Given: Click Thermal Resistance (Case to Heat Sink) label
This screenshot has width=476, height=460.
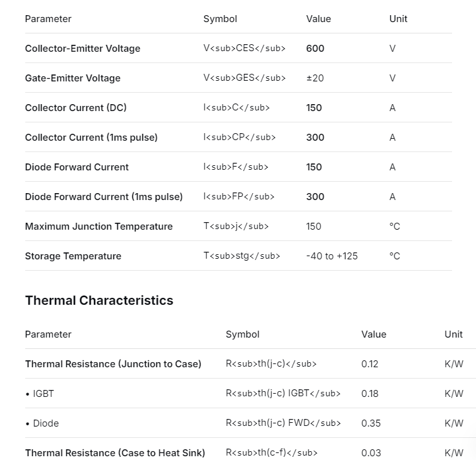Looking at the screenshot, I should (x=115, y=453).
